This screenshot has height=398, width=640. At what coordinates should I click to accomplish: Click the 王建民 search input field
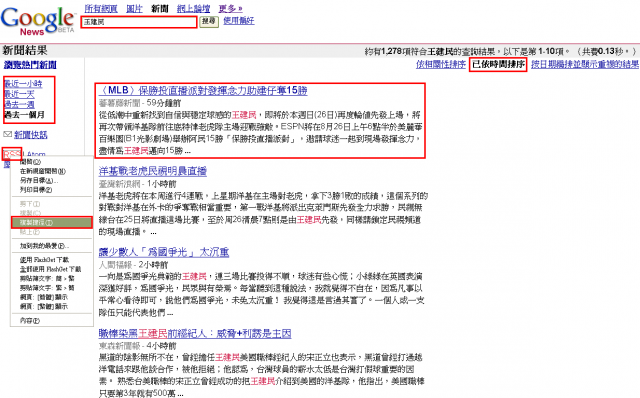point(139,22)
